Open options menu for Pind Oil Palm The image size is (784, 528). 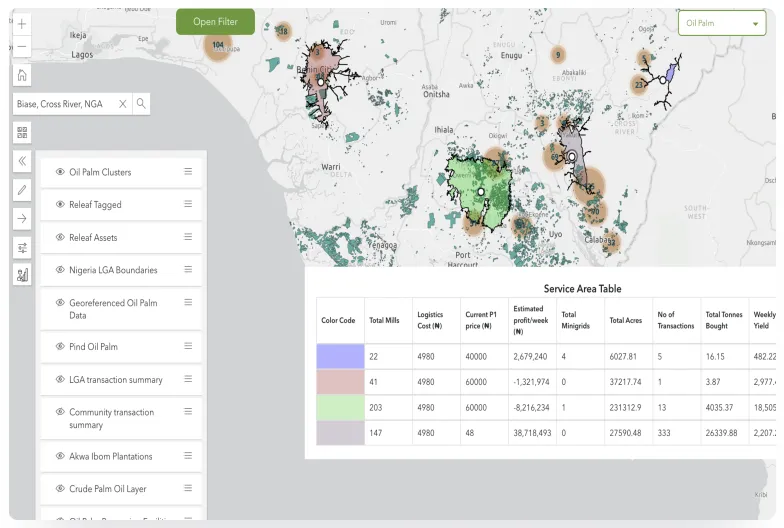[188, 346]
